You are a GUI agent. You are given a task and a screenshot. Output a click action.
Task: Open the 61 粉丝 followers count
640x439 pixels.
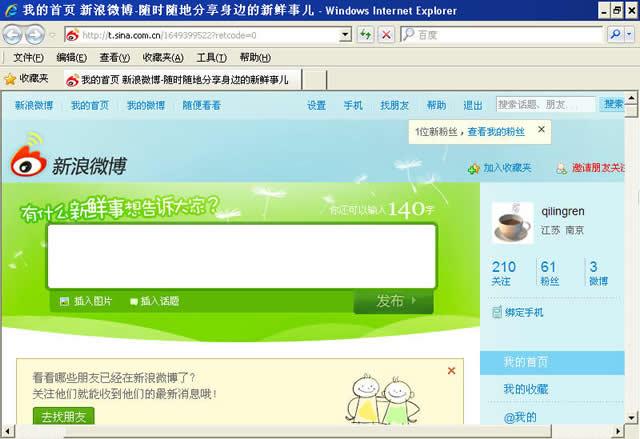tap(549, 273)
